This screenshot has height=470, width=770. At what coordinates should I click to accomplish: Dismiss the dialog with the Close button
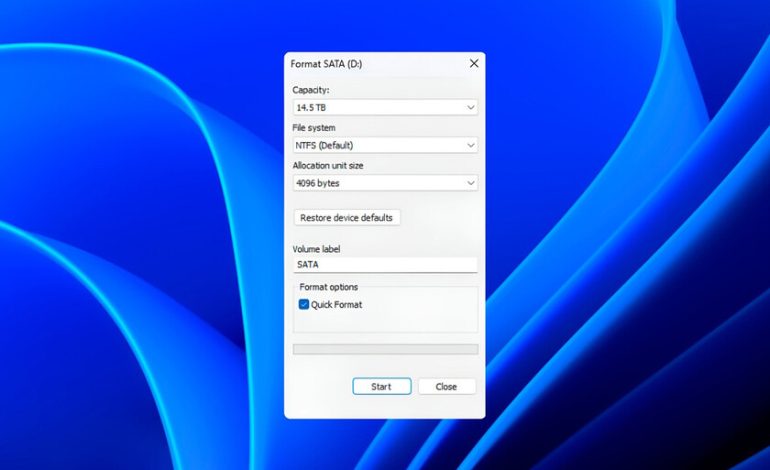(446, 386)
